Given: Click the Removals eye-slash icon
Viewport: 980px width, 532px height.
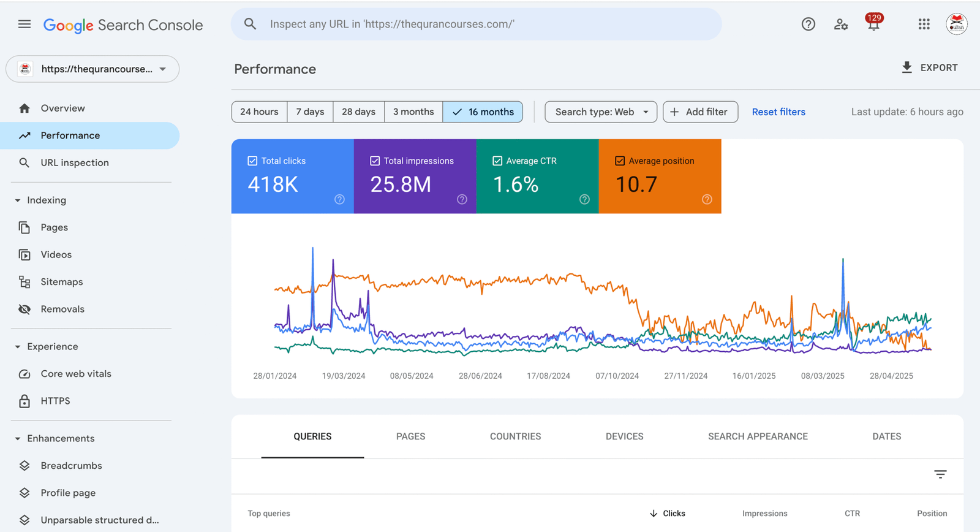Looking at the screenshot, I should tap(24, 309).
